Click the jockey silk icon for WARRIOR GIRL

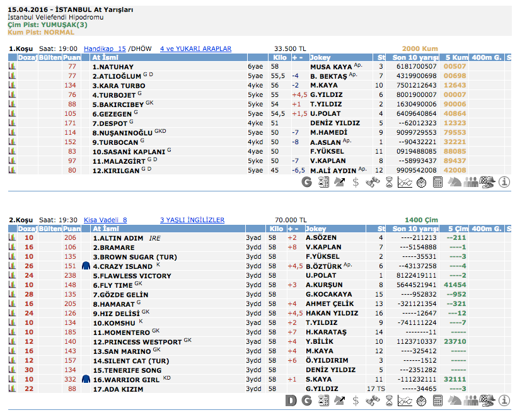click(x=86, y=379)
